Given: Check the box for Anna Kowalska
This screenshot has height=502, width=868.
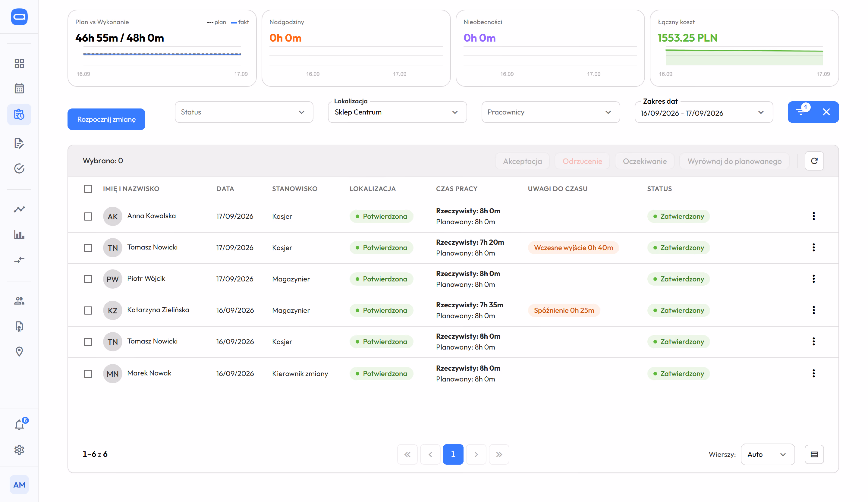Looking at the screenshot, I should point(88,217).
